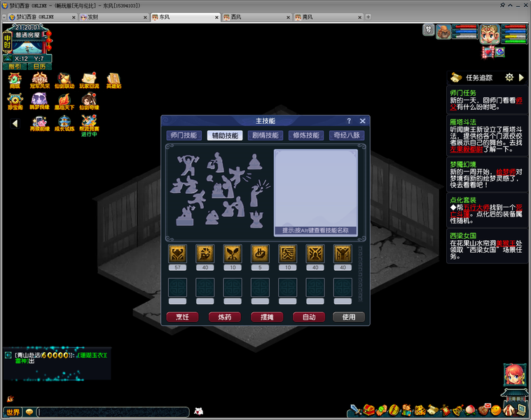Open the 仙剑奇缘 character icon
Viewport: 531px width, 420px height.
click(89, 101)
